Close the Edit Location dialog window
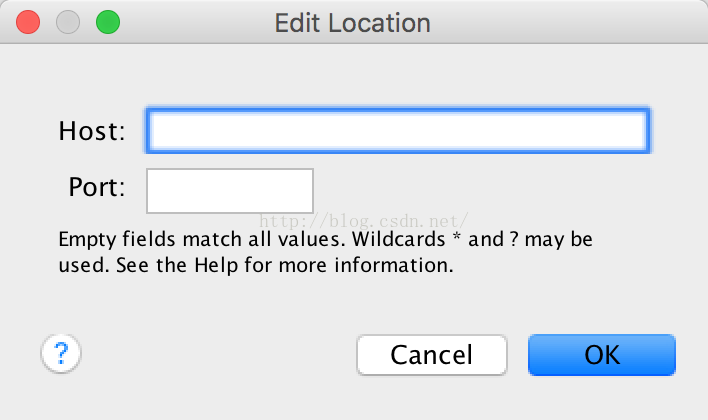The image size is (708, 420). pos(29,22)
